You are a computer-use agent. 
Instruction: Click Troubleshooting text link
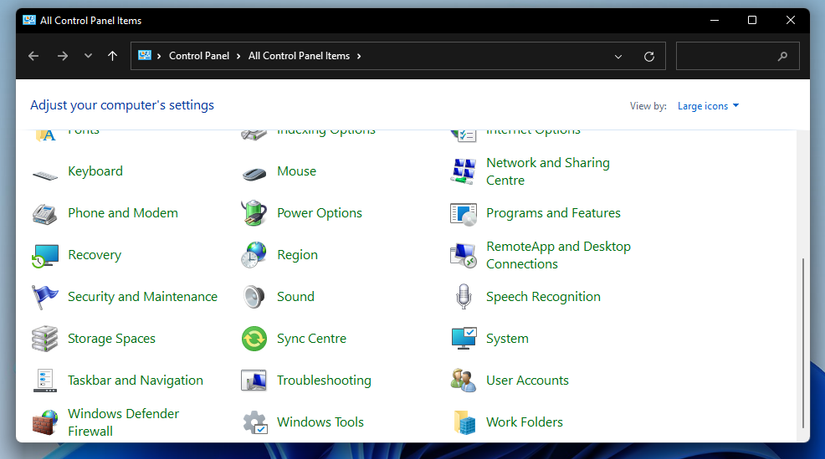coord(324,381)
